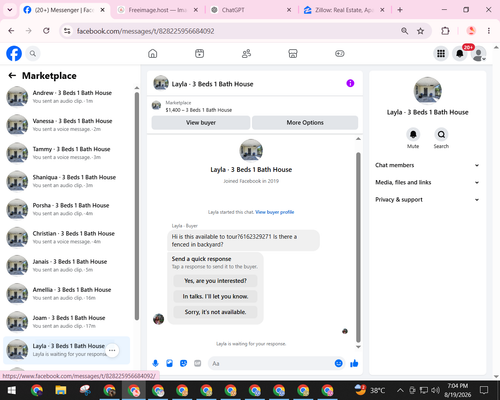Show hidden system tray icons chevron

pos(400,390)
